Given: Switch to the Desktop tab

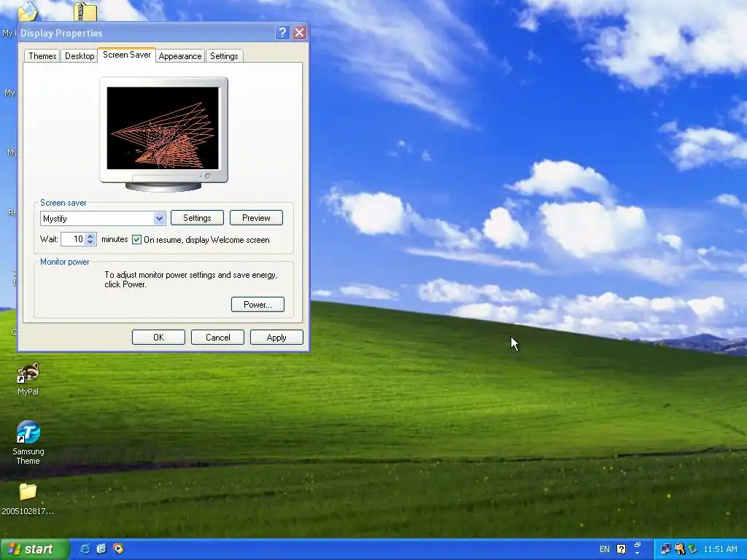Looking at the screenshot, I should tap(80, 55).
